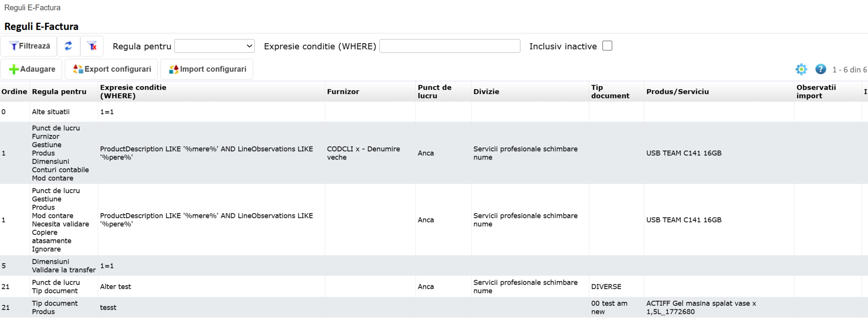Click the green plus Adaugare button
The image size is (868, 319).
pos(32,69)
